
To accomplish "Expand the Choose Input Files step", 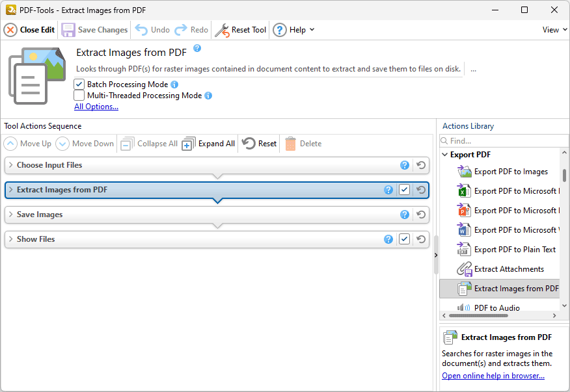I will [10, 165].
